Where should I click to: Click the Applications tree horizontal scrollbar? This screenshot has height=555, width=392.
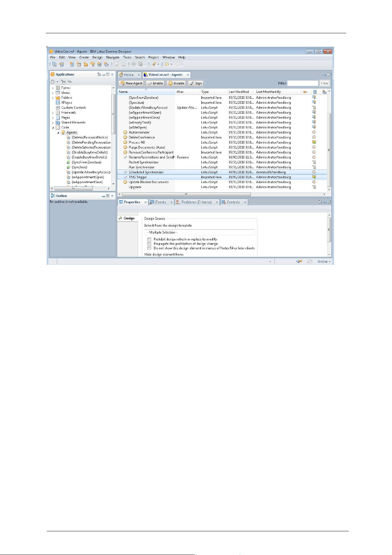click(x=73, y=189)
